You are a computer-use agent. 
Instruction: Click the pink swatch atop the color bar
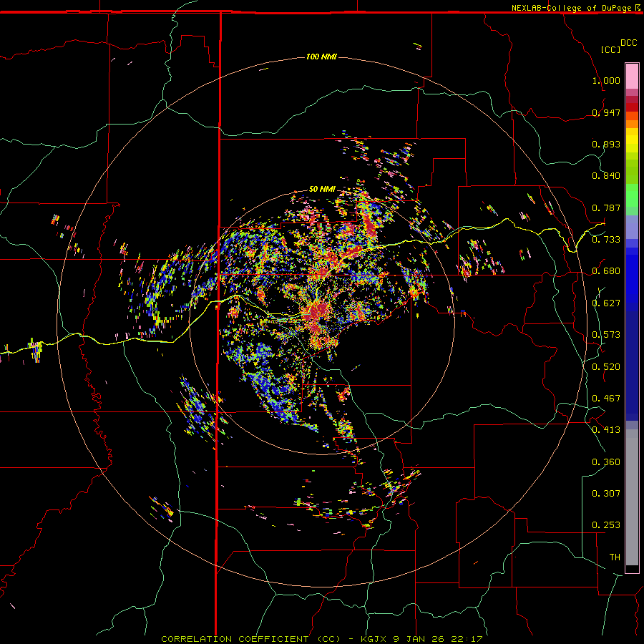tap(632, 77)
